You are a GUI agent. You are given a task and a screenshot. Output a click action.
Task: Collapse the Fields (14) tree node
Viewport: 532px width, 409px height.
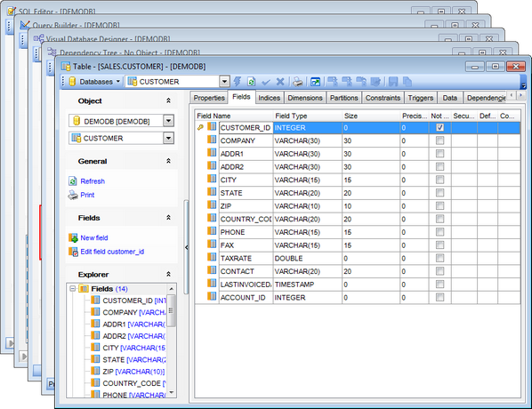(72, 289)
